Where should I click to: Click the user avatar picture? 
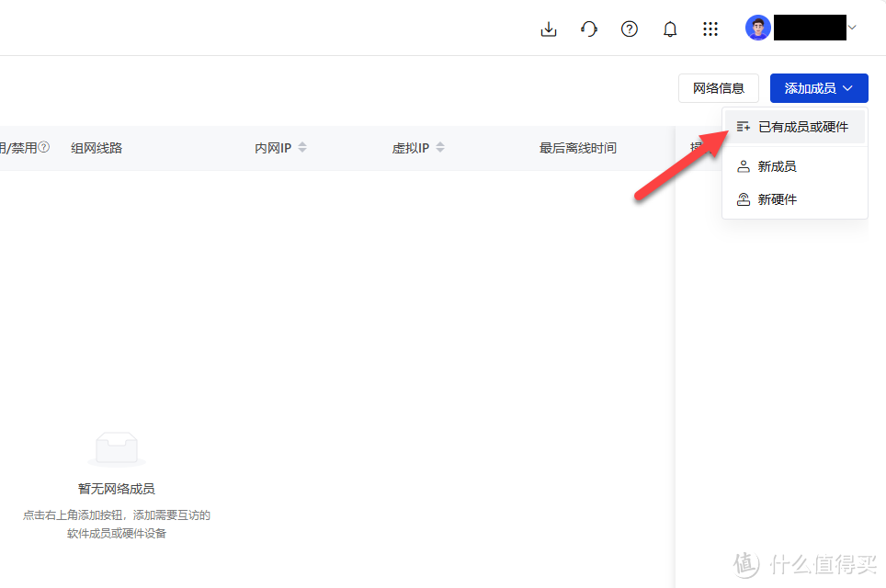(757, 28)
